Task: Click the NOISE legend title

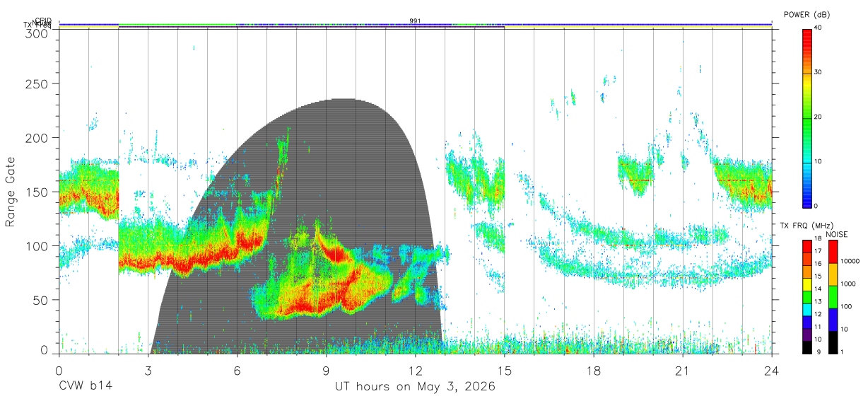Action: (837, 234)
